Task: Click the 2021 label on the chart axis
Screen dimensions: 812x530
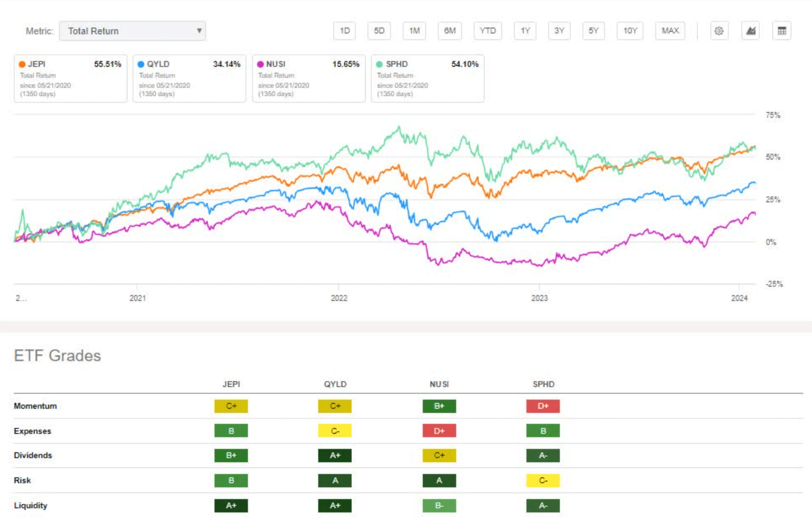Action: pyautogui.click(x=138, y=298)
